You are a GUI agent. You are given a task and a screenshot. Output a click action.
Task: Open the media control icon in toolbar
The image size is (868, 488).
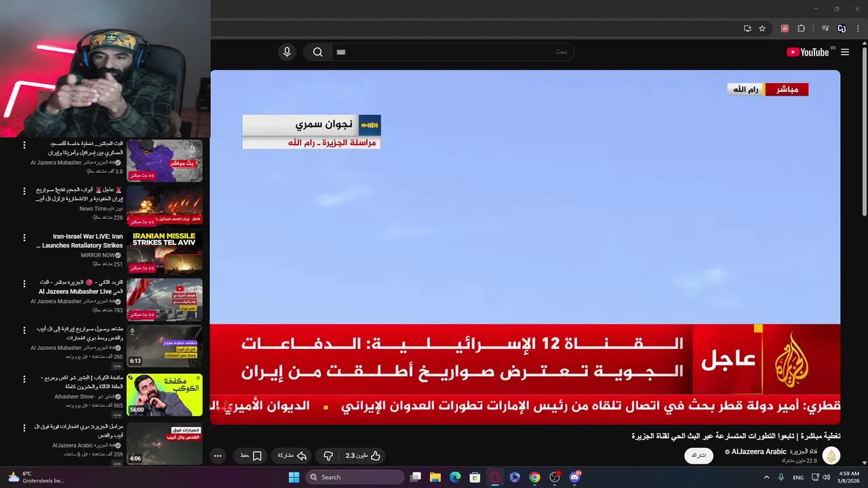825,28
